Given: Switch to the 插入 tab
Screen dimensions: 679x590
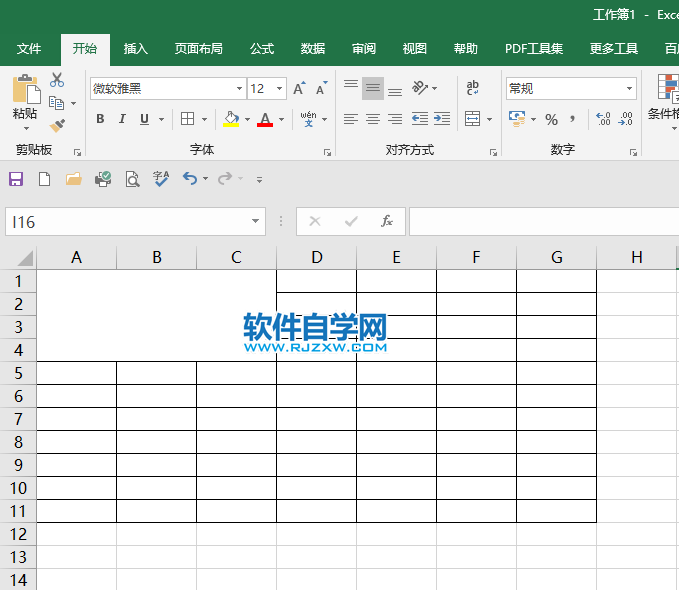Looking at the screenshot, I should (x=136, y=49).
